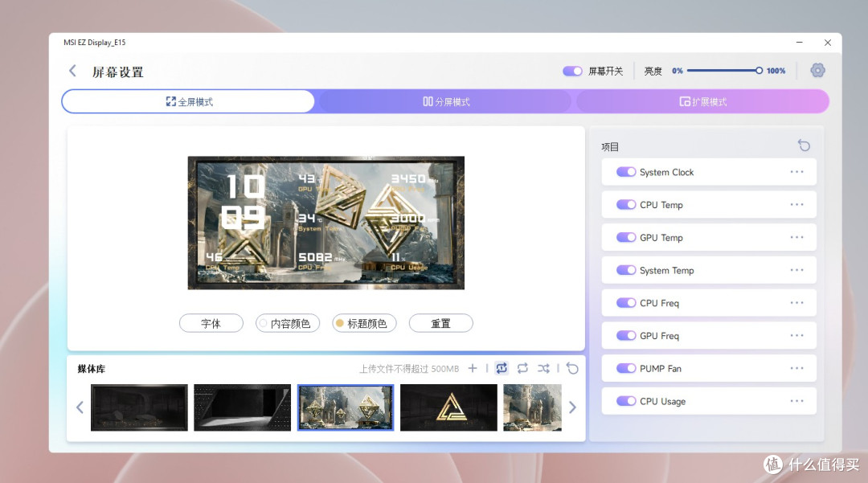
Task: Toggle the CPU Usage item
Action: pos(626,401)
